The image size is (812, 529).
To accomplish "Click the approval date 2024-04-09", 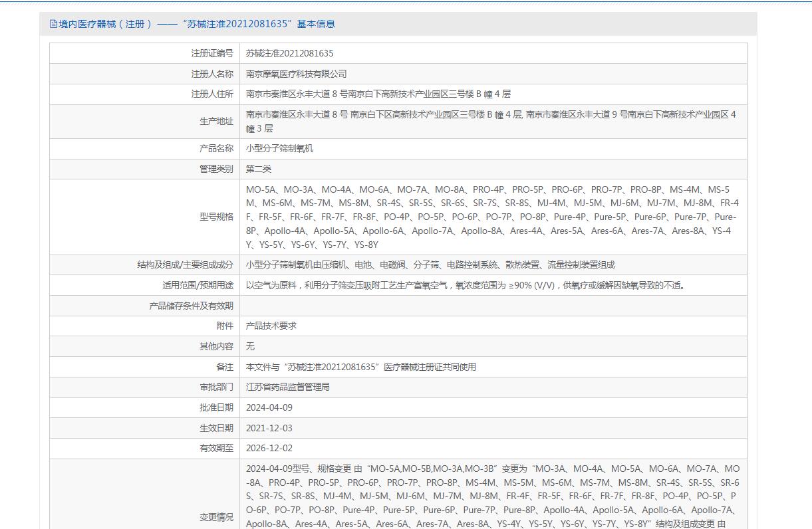I will pyautogui.click(x=269, y=407).
